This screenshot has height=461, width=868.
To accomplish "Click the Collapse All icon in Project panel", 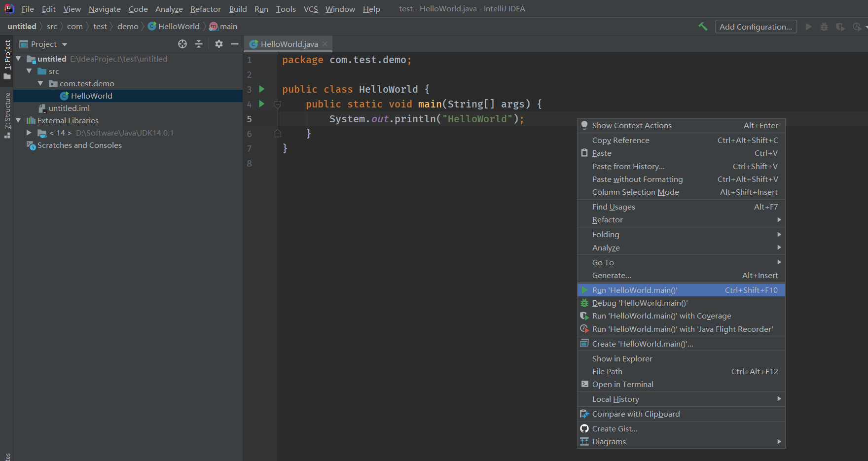I will [x=199, y=44].
